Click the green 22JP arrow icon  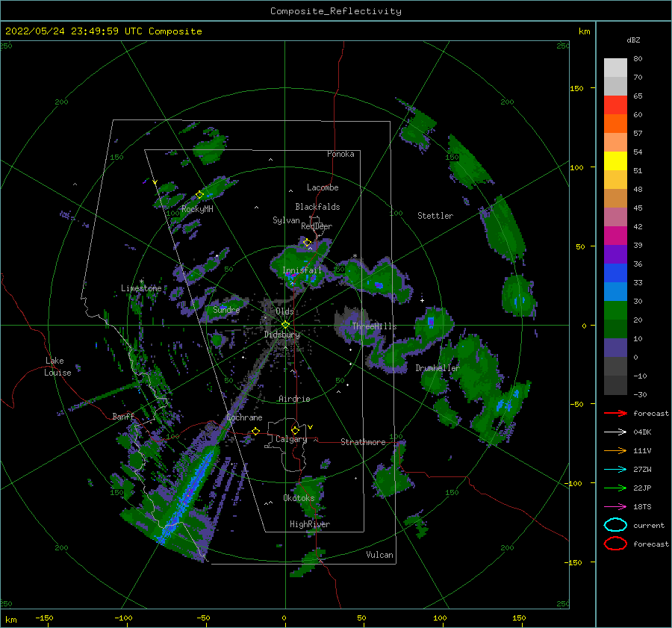coord(615,488)
